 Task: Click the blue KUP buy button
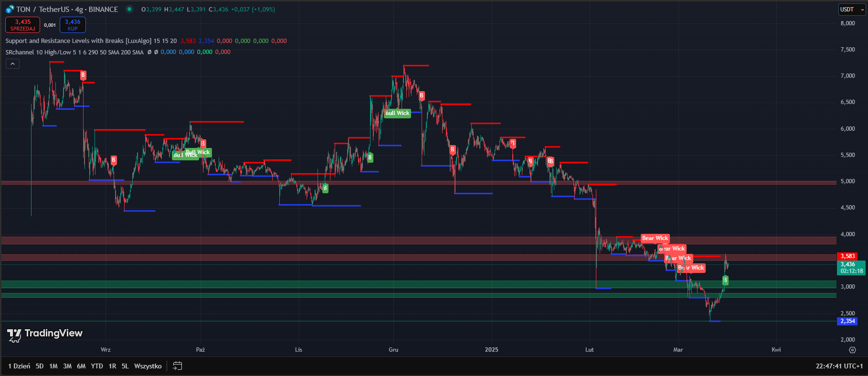73,25
